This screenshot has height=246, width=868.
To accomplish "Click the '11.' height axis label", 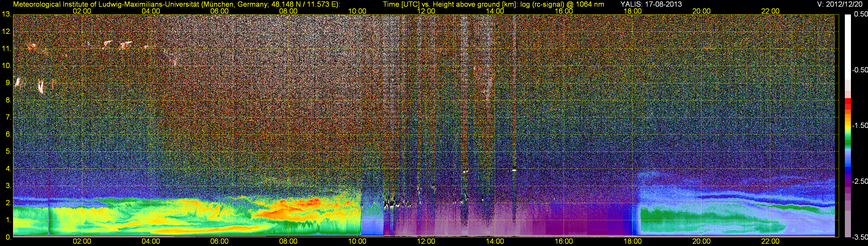I will pyautogui.click(x=6, y=49).
